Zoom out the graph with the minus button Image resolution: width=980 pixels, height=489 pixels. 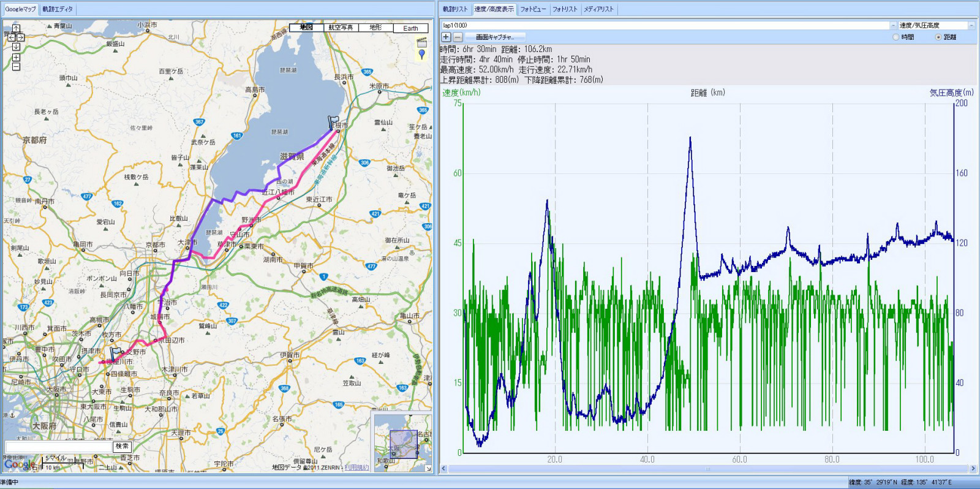(457, 37)
